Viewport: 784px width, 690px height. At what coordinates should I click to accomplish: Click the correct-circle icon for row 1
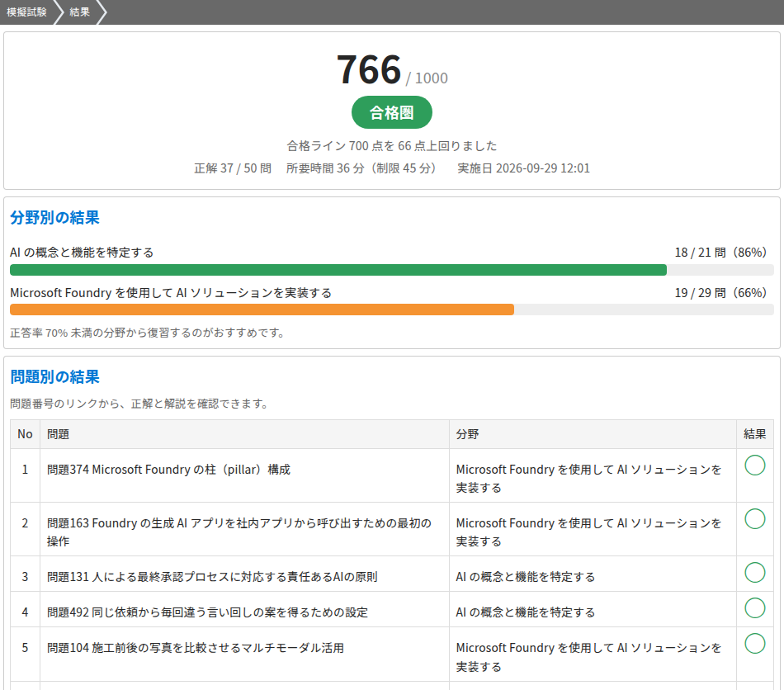[755, 466]
